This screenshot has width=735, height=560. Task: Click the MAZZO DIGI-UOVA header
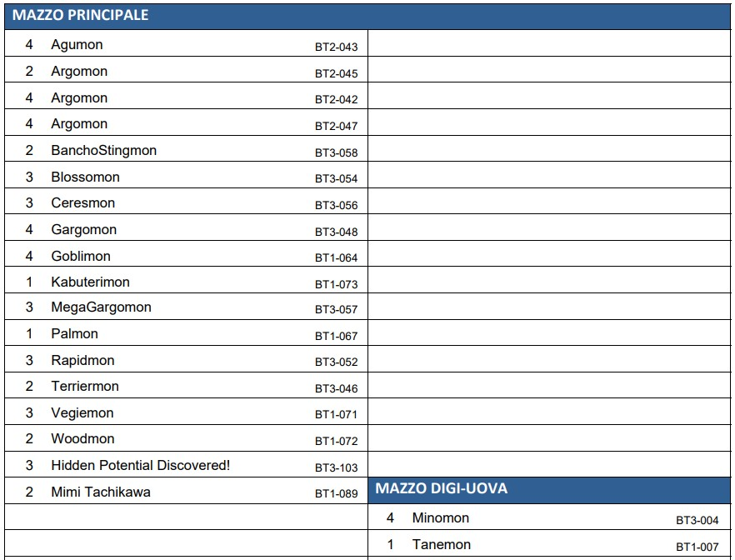click(x=441, y=488)
